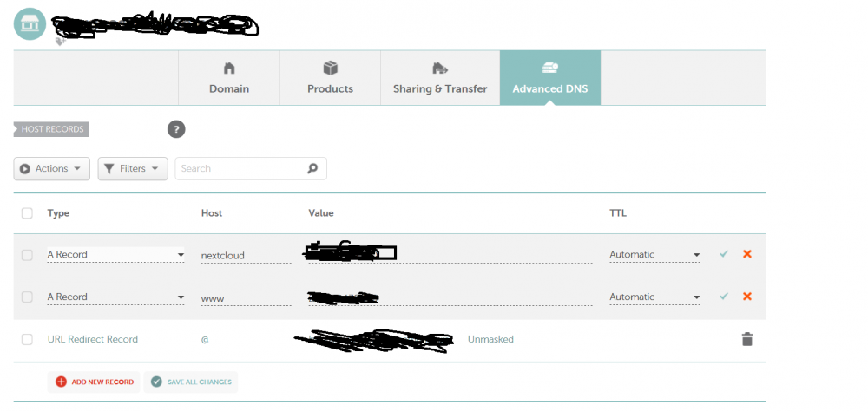Click the Type column header

[x=58, y=213]
